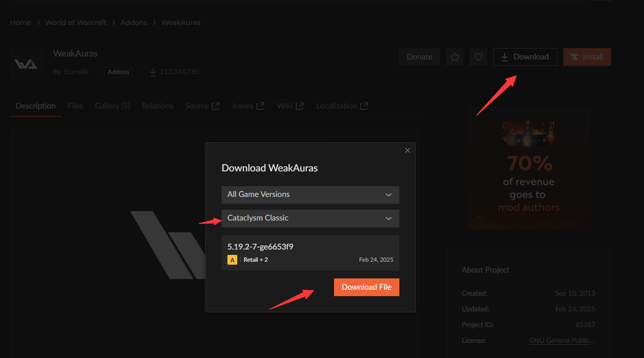Go to World of Warcraft breadcrumb
The width and height of the screenshot is (644, 358).
click(x=76, y=23)
